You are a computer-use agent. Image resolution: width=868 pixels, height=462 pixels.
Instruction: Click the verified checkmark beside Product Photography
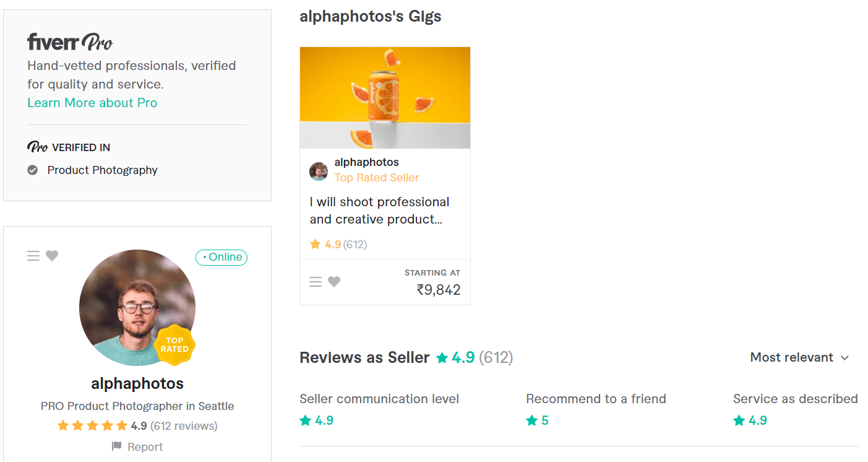coord(33,170)
